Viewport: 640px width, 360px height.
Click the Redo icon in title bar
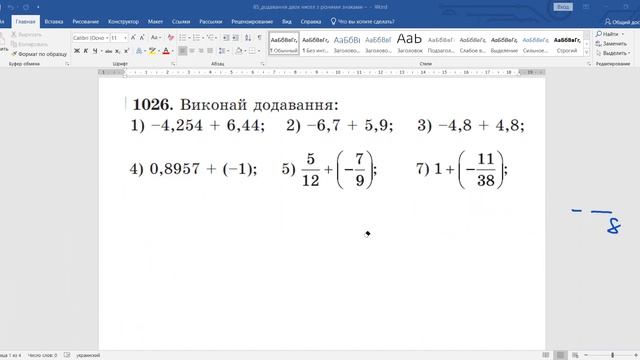[26, 7]
